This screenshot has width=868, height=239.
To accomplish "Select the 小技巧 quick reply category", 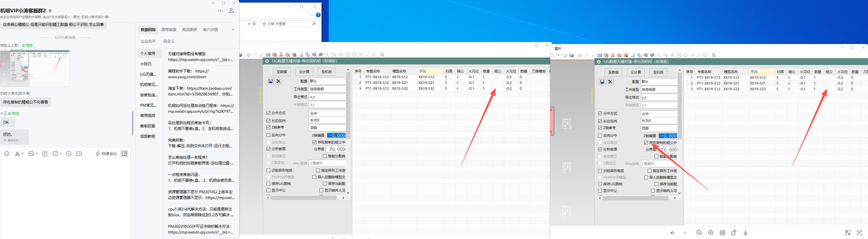I will (146, 64).
